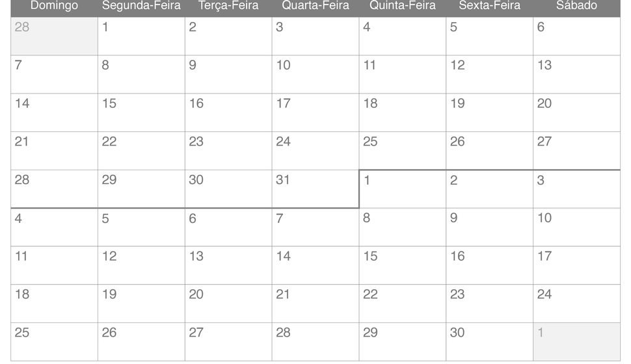The height and width of the screenshot is (364, 631).
Task: Open day 25 in the Domingo column
Action: (55, 341)
